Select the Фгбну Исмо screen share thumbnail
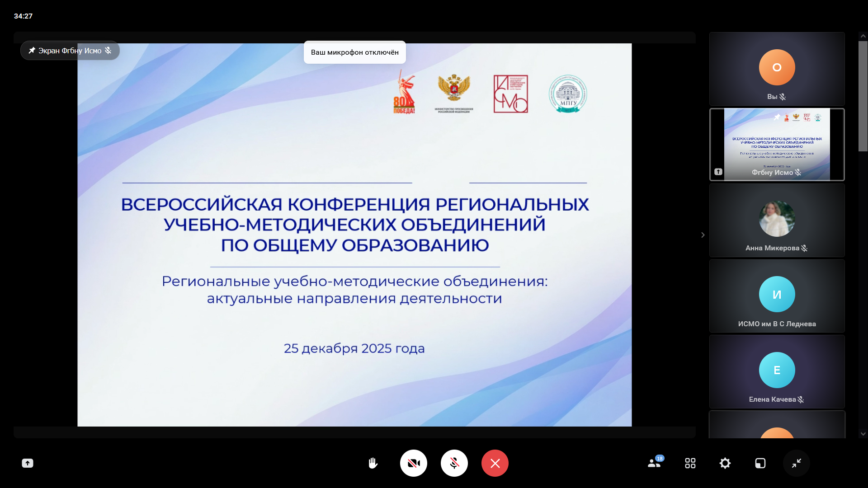Viewport: 868px width, 488px height. pyautogui.click(x=777, y=145)
